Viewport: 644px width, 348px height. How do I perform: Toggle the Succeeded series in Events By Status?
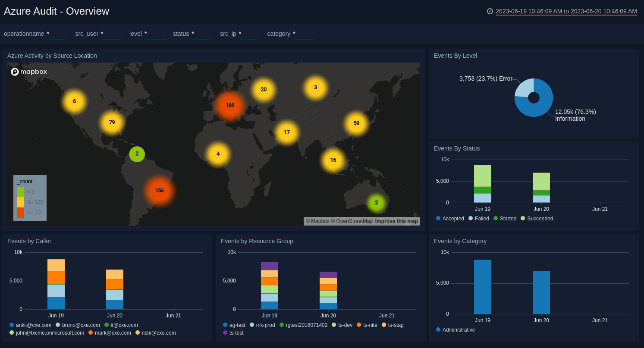(537, 219)
